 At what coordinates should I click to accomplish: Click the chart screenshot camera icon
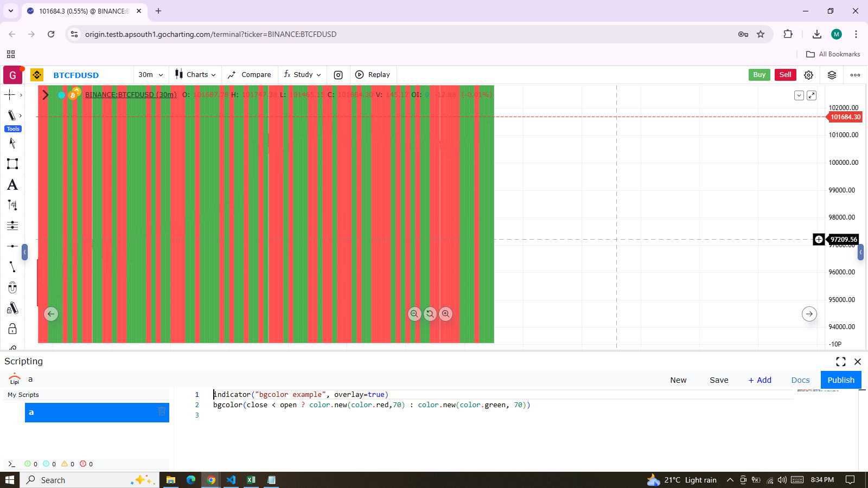(x=338, y=75)
